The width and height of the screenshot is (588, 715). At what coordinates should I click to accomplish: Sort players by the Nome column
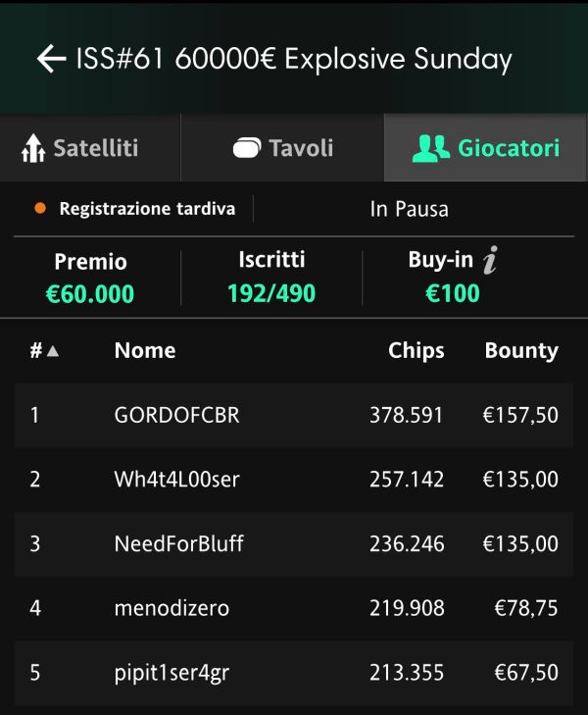pos(145,350)
